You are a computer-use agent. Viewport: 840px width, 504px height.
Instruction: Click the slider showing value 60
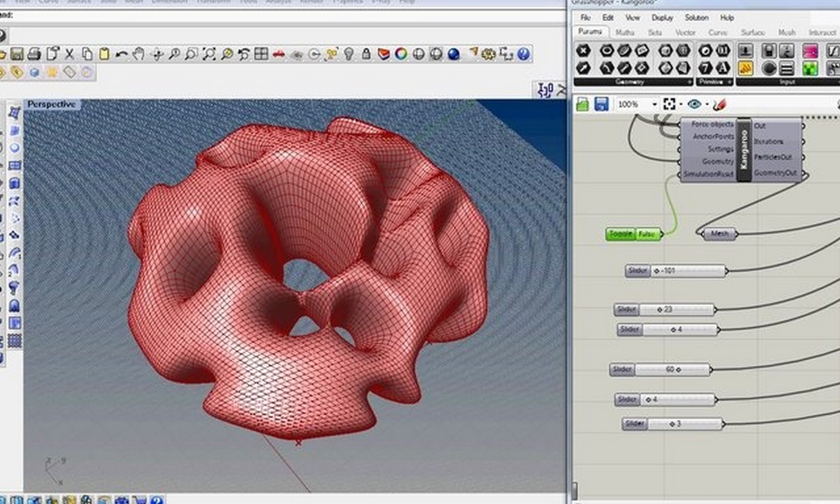[661, 370]
